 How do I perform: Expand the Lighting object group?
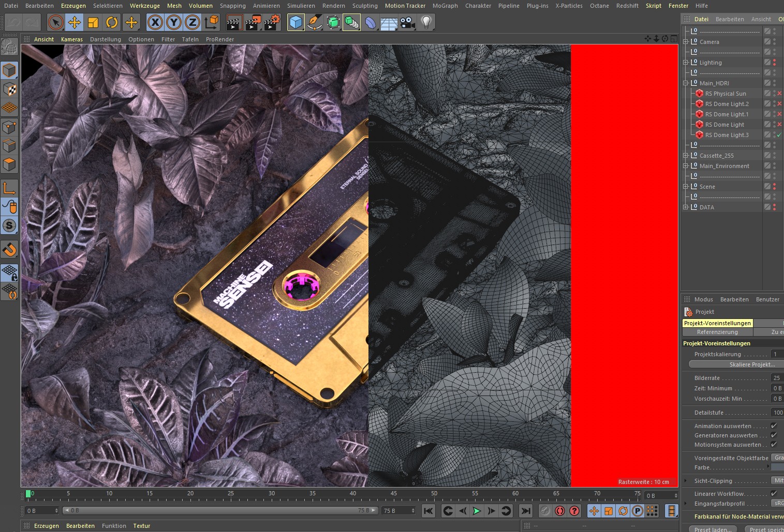click(686, 63)
